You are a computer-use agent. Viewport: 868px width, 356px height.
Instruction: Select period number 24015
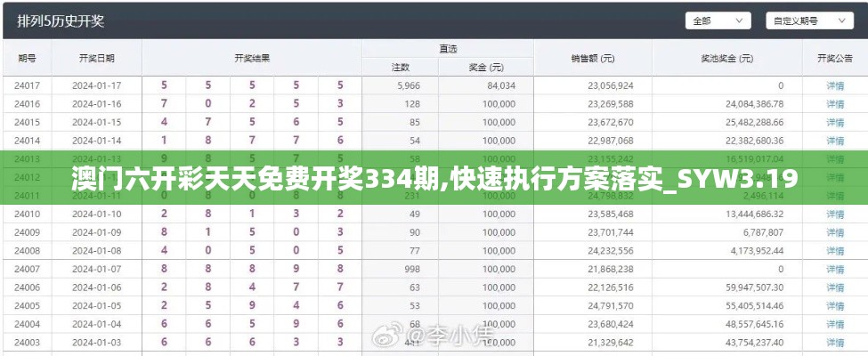tap(27, 122)
